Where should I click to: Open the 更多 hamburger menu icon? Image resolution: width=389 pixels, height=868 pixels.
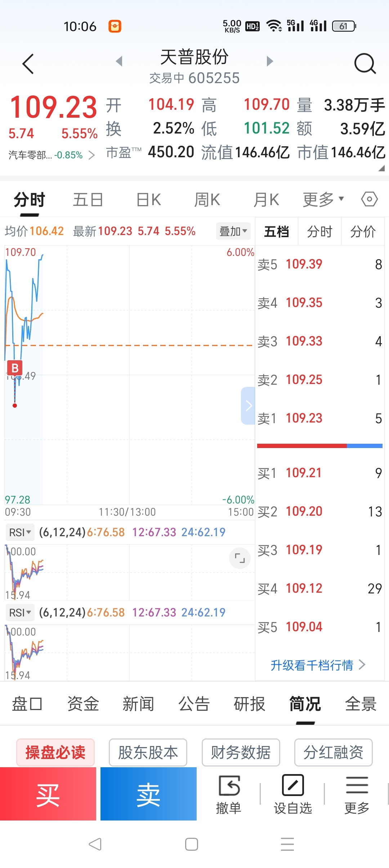click(357, 795)
